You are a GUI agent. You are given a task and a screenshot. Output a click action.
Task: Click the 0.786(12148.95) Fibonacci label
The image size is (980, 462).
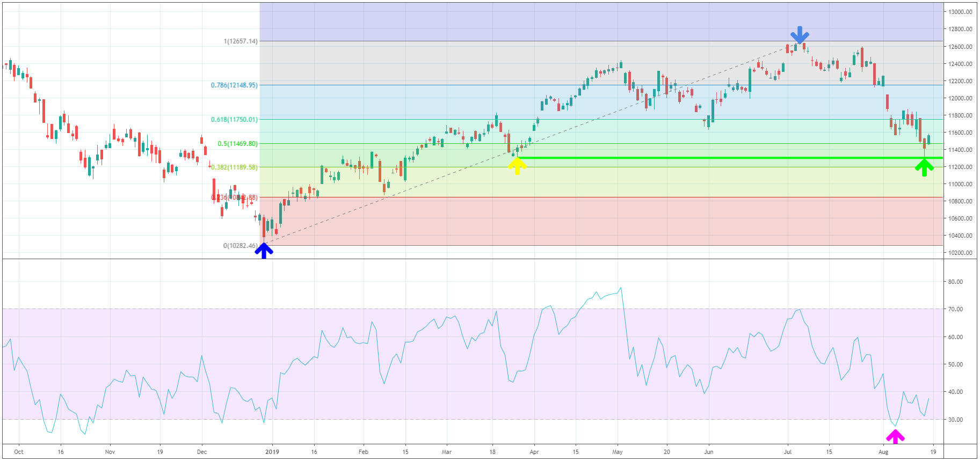pyautogui.click(x=234, y=85)
